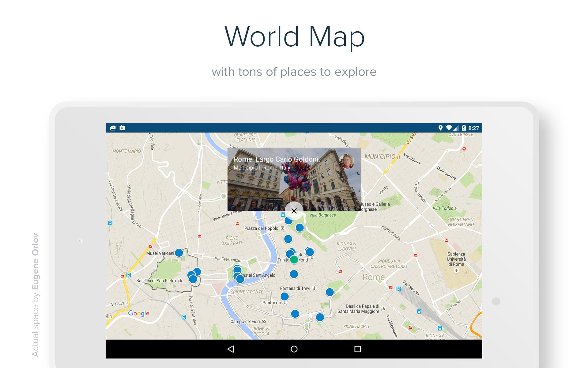
Task: Tap the blue marker at Musei Vaticani
Action: (179, 253)
